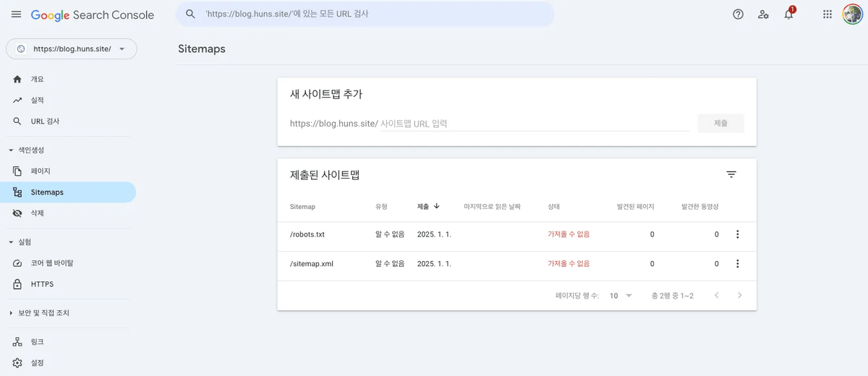Click the Google Search Console logo
The width and height of the screenshot is (868, 376).
click(x=93, y=14)
